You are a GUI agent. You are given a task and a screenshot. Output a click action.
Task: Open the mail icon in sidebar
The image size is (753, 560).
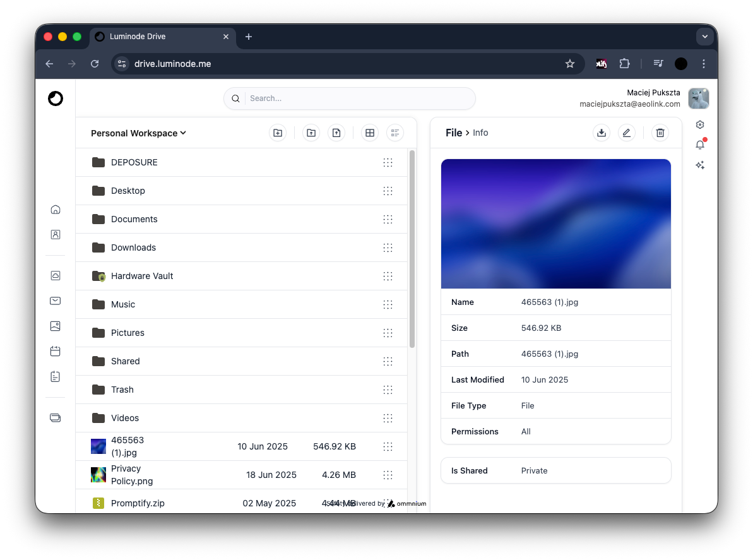56,301
